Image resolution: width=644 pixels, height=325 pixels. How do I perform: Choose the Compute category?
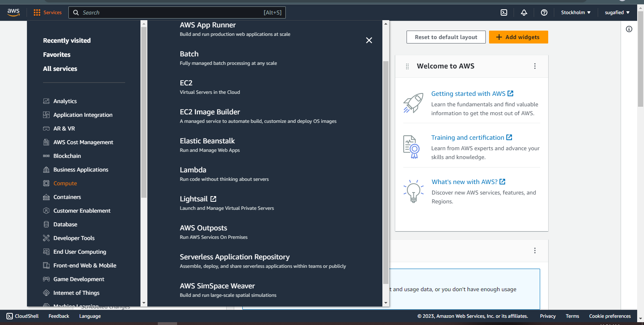(x=65, y=183)
